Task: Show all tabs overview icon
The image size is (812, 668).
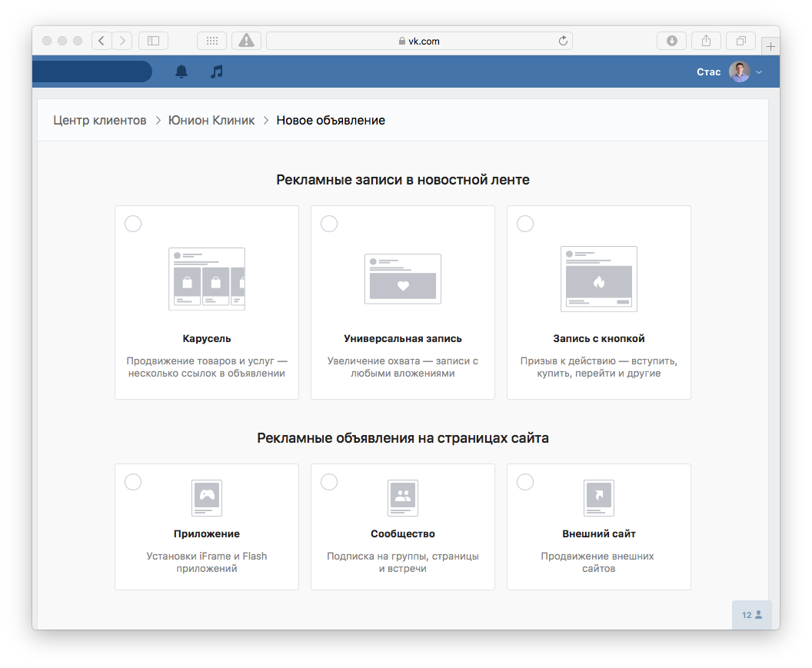Action: click(x=741, y=41)
